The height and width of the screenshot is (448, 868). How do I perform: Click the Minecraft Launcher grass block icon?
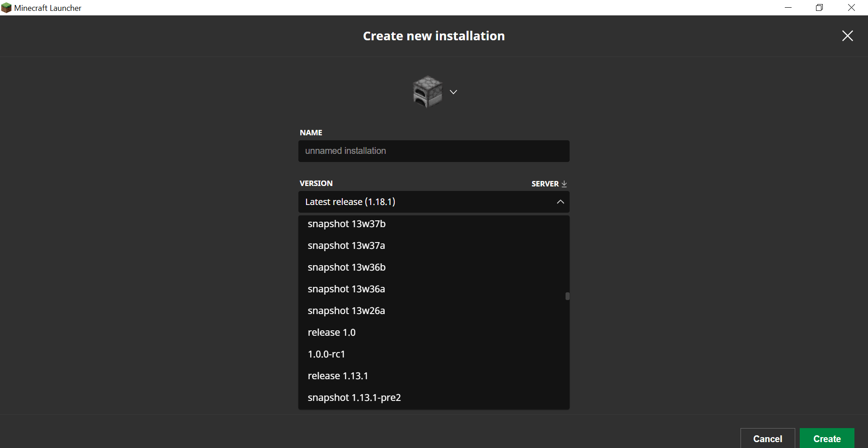[6, 8]
